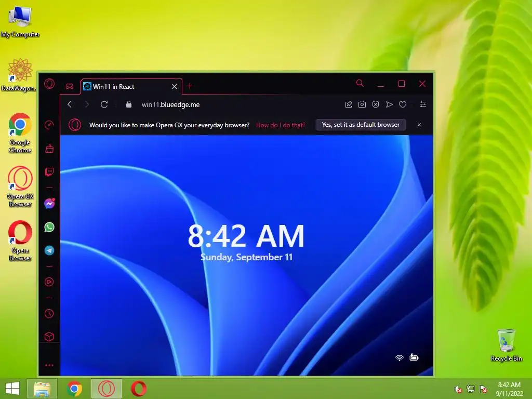Viewport: 532px width, 399px height.
Task: Show site security padlock info
Action: (x=129, y=104)
